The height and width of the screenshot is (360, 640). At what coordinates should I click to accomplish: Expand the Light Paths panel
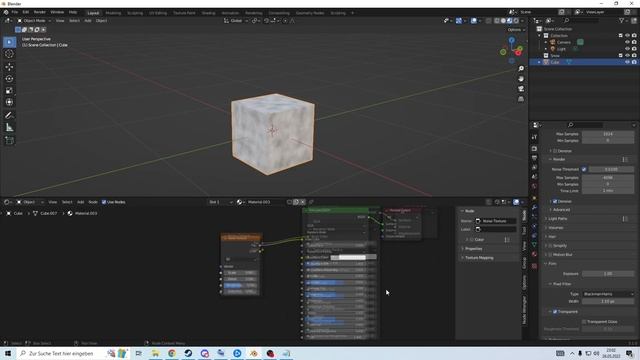557,219
